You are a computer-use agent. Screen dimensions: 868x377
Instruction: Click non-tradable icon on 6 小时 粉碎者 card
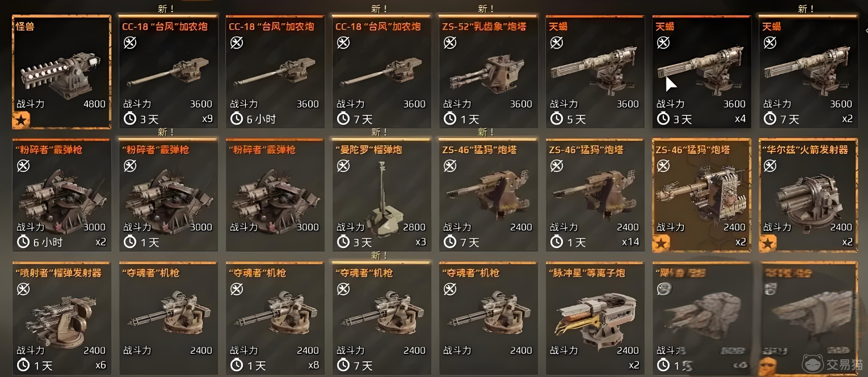pyautogui.click(x=23, y=166)
